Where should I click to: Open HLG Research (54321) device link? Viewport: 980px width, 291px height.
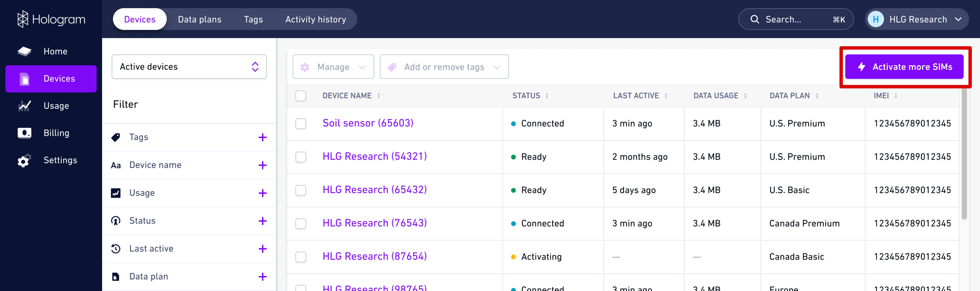375,157
